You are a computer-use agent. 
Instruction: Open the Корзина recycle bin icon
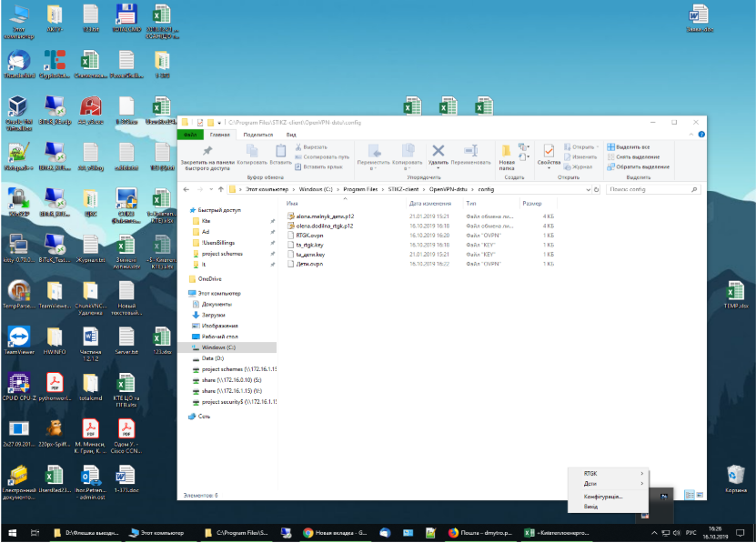tap(736, 476)
